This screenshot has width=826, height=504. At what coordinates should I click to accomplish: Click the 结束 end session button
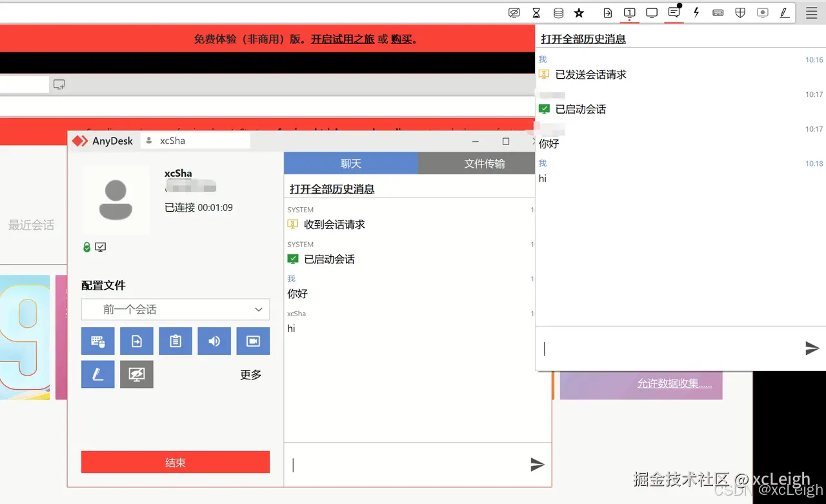pos(176,462)
